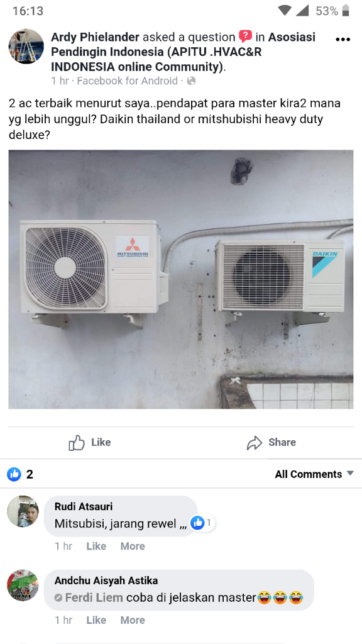Open the AC outdoor units photo

(180, 279)
